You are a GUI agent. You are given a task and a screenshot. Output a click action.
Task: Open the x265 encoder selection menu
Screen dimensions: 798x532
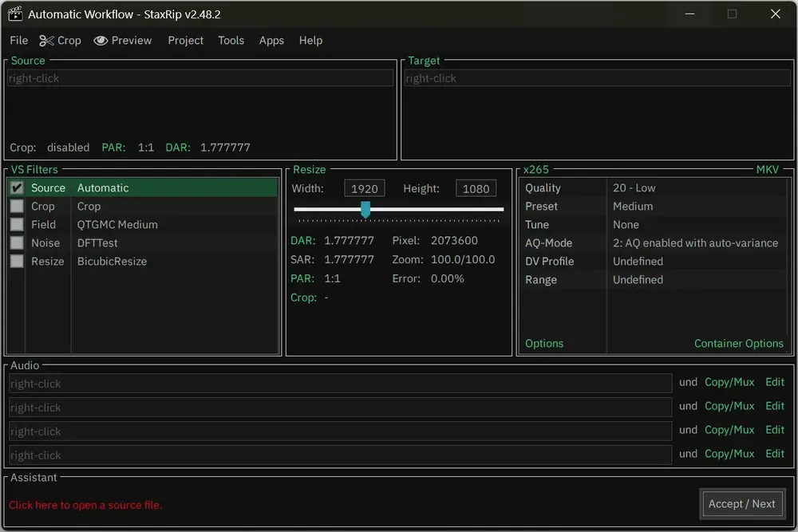point(536,169)
